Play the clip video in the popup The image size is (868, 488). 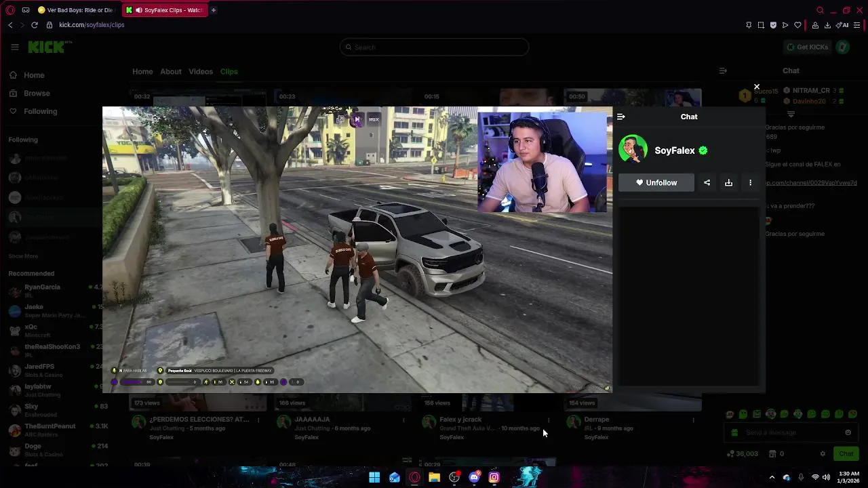pos(357,249)
